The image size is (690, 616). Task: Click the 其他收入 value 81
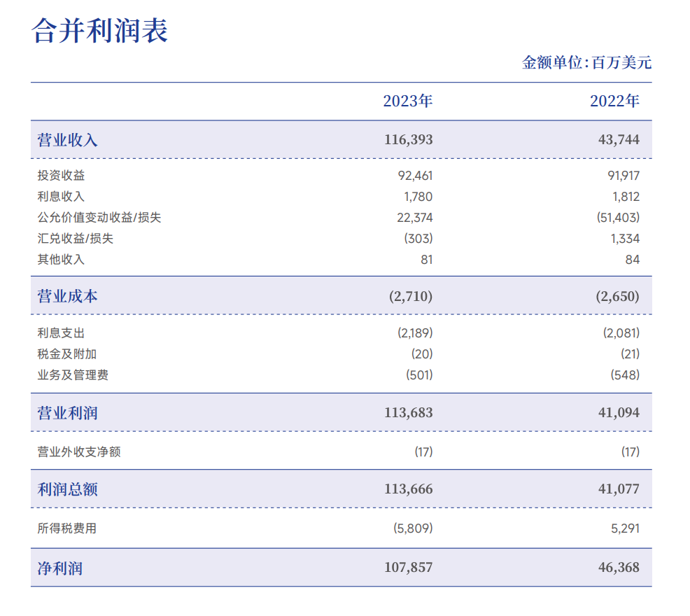(427, 260)
